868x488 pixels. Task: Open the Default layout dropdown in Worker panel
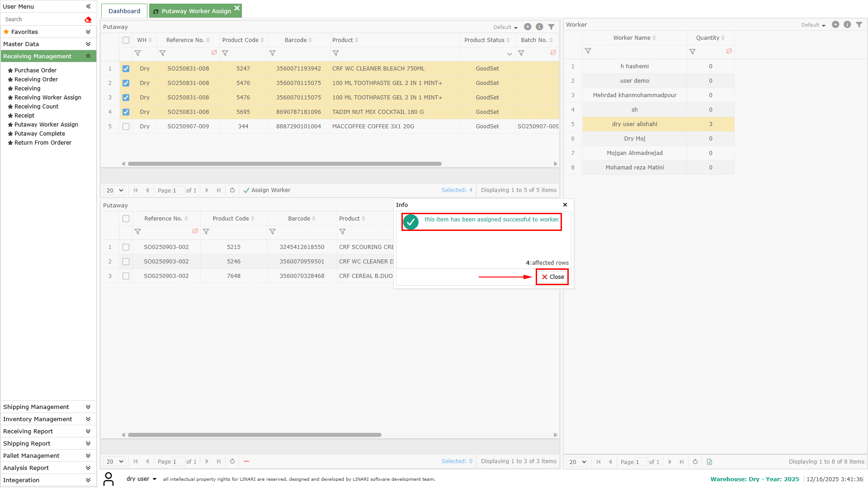click(813, 25)
